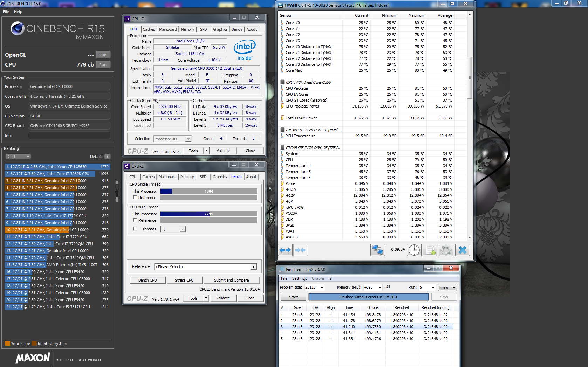Click the CPU Multi Thread This Processor bar
588x367 pixels.
coord(209,214)
